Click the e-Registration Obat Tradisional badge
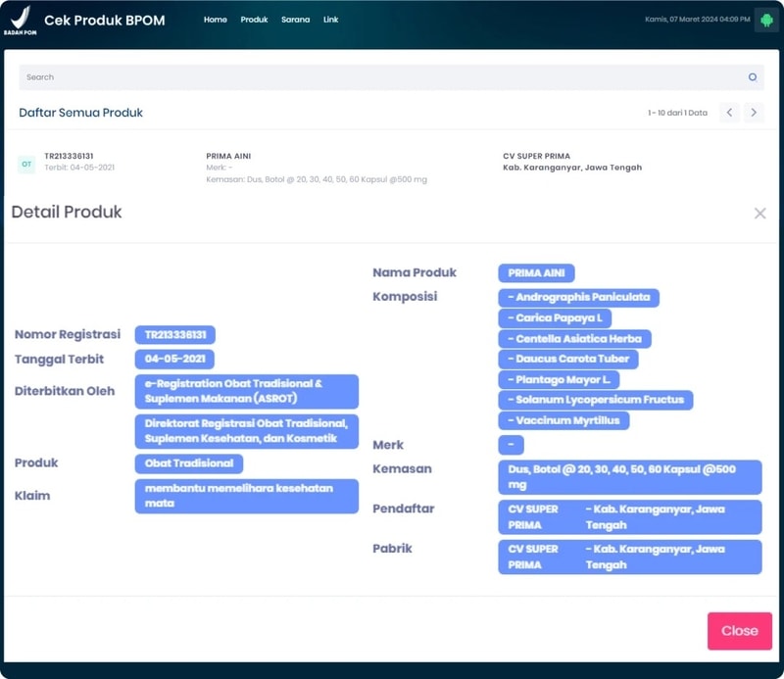The image size is (784, 679). 247,392
